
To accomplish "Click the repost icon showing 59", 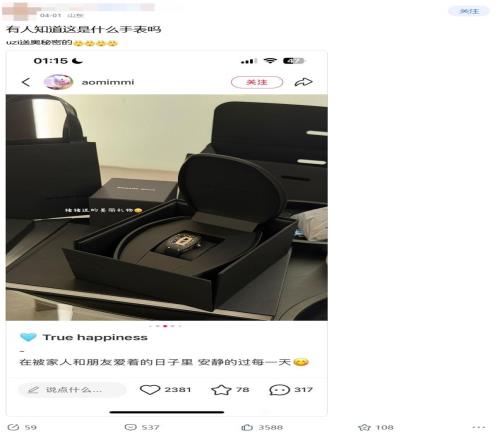I will pos(22,427).
